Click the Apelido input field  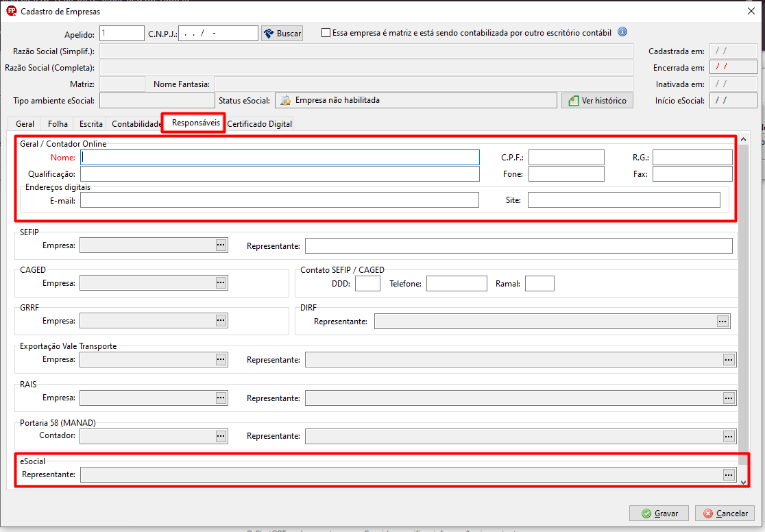[x=122, y=33]
